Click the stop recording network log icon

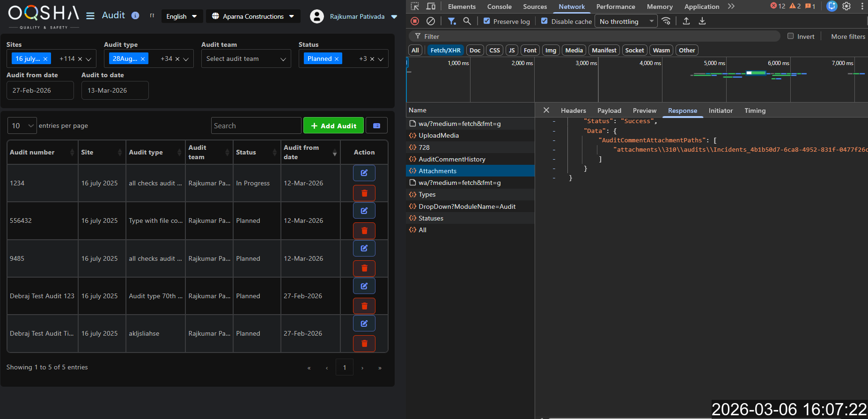(415, 21)
